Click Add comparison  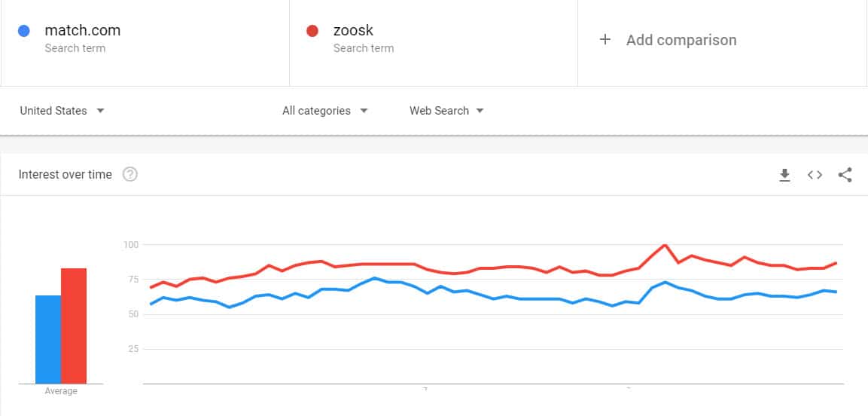tap(681, 40)
